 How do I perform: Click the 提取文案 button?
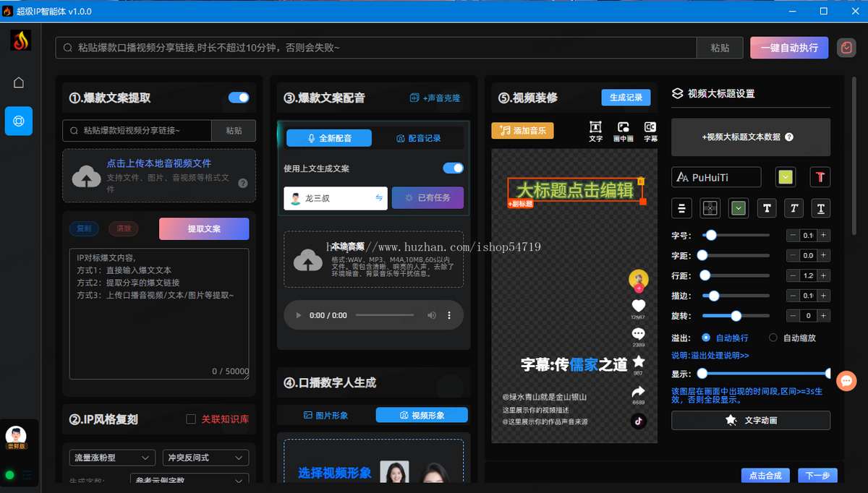[x=204, y=228]
